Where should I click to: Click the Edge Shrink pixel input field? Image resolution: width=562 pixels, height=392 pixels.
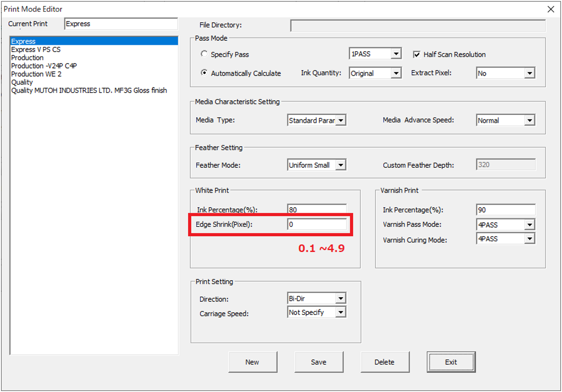[x=317, y=225]
